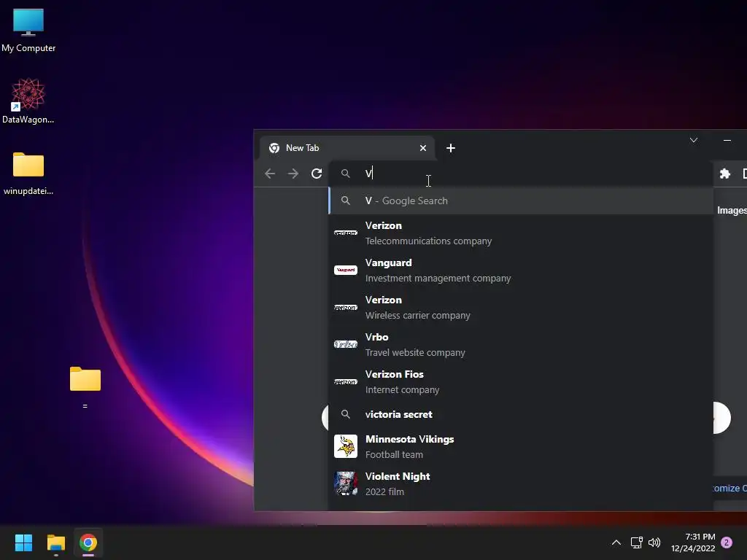Click the Vrbo logo thumbnail
The height and width of the screenshot is (560, 747).
click(345, 344)
